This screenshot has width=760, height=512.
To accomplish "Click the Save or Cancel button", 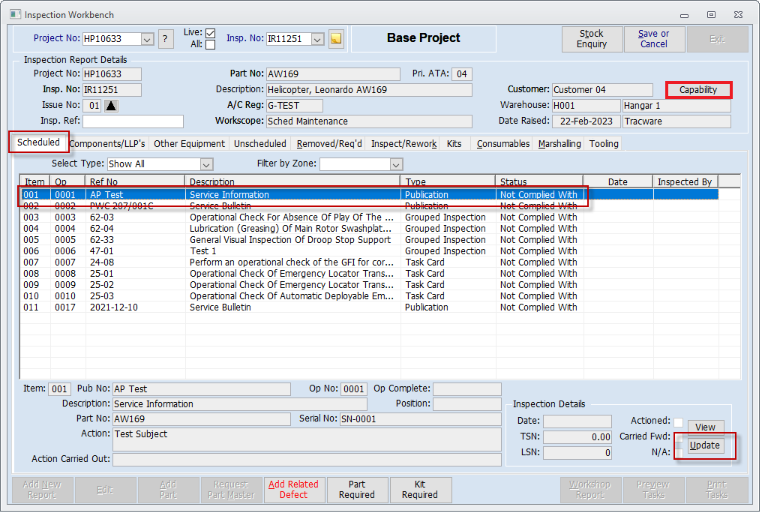I will coord(653,39).
